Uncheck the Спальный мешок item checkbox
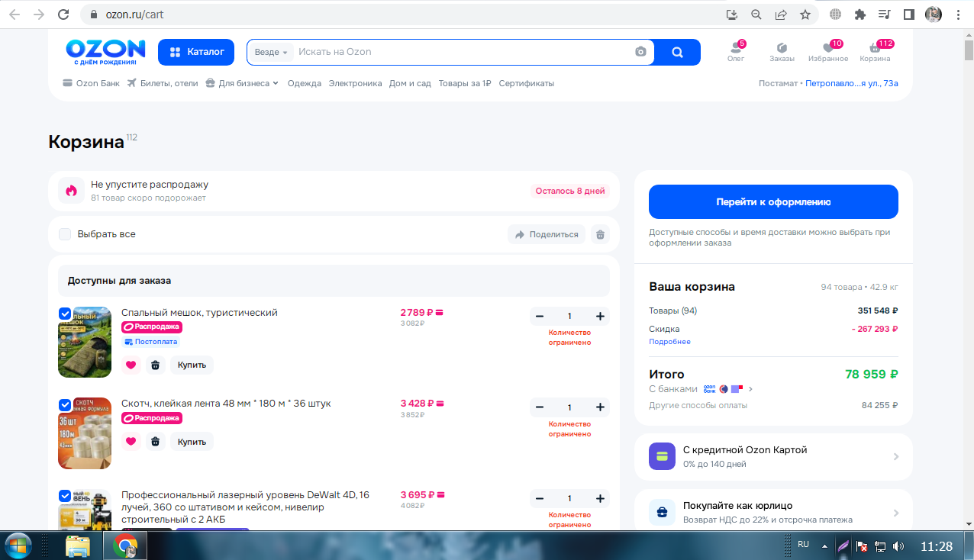The width and height of the screenshot is (974, 560). click(x=65, y=314)
